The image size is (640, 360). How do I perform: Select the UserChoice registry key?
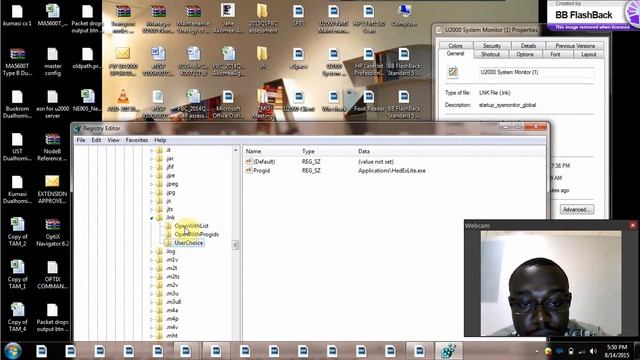189,243
